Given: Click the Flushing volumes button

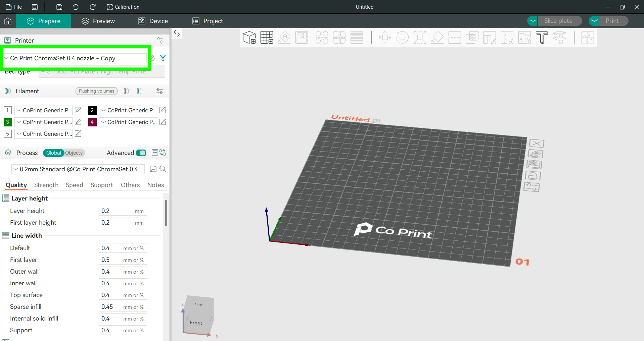Looking at the screenshot, I should [x=96, y=91].
